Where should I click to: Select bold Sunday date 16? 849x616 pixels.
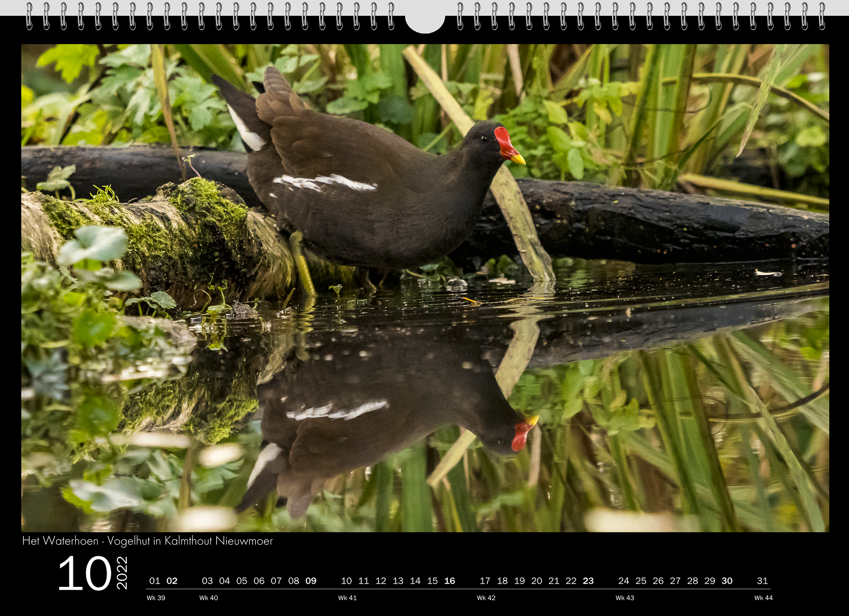click(x=450, y=581)
